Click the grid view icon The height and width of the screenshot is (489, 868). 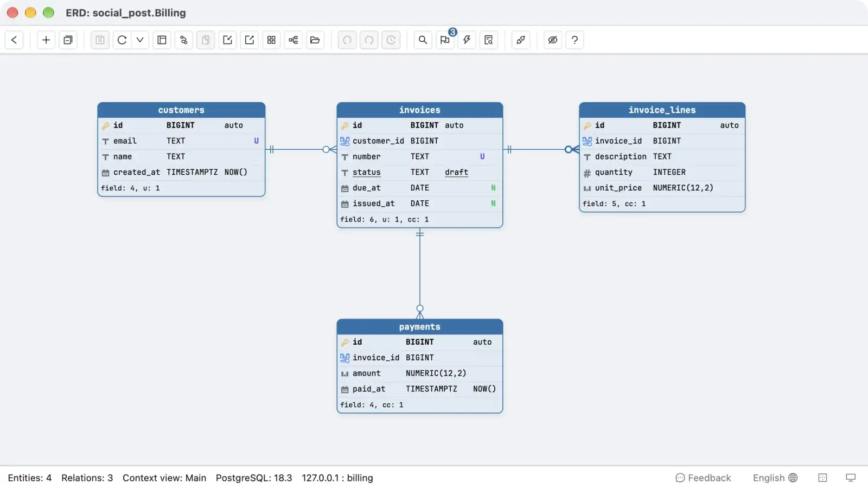pos(271,40)
